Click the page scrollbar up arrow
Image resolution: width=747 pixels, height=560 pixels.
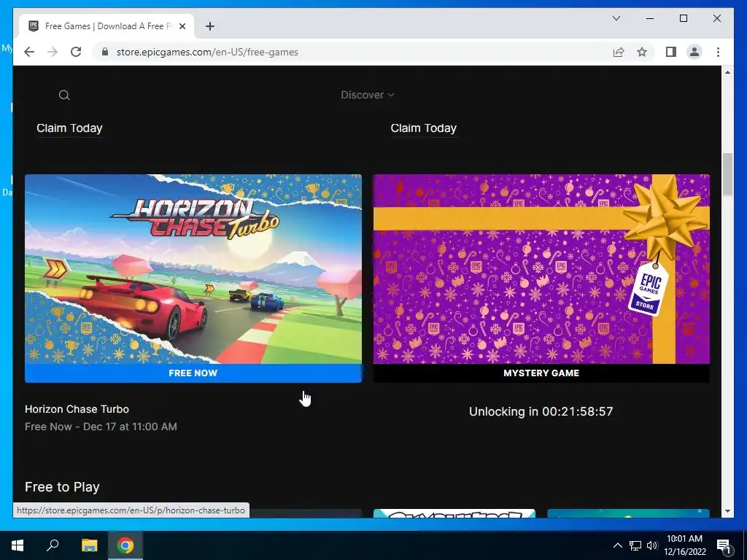tap(727, 72)
